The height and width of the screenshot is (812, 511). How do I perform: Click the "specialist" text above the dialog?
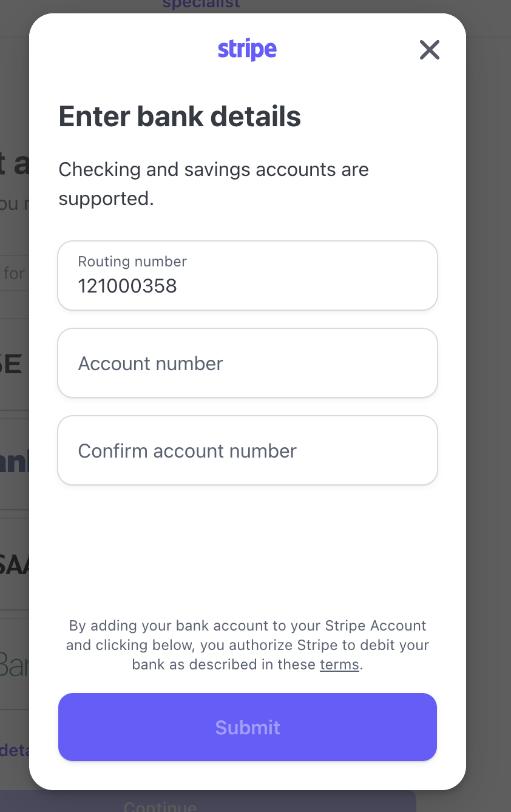coord(201,5)
